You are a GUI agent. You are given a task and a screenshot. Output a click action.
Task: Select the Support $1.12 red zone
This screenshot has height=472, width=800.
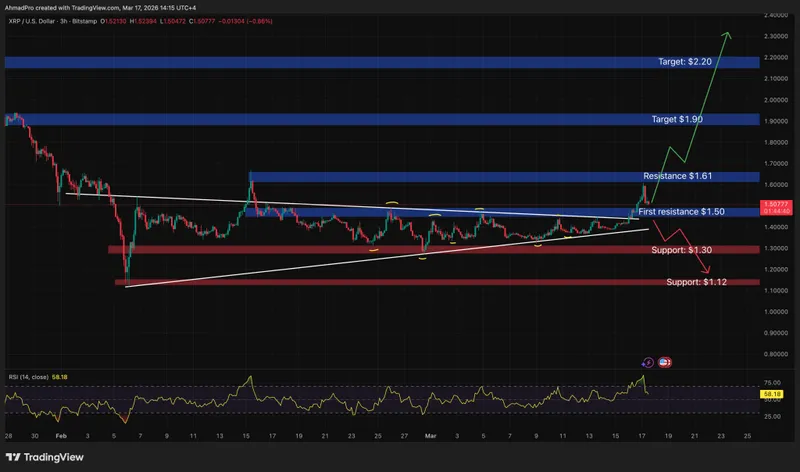[400, 284]
